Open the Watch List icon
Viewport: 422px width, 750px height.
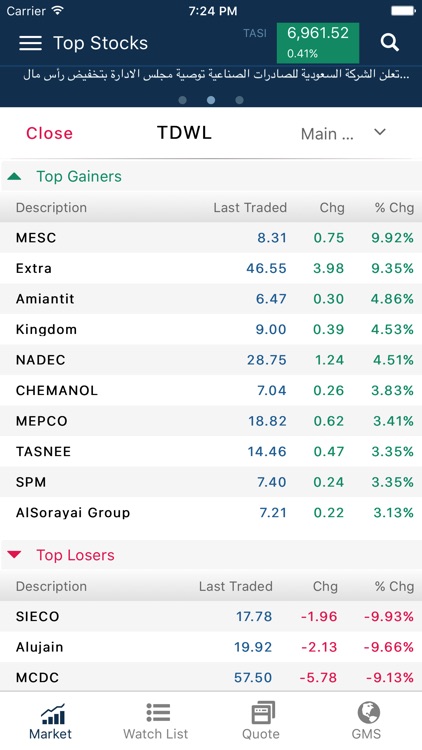(158, 712)
